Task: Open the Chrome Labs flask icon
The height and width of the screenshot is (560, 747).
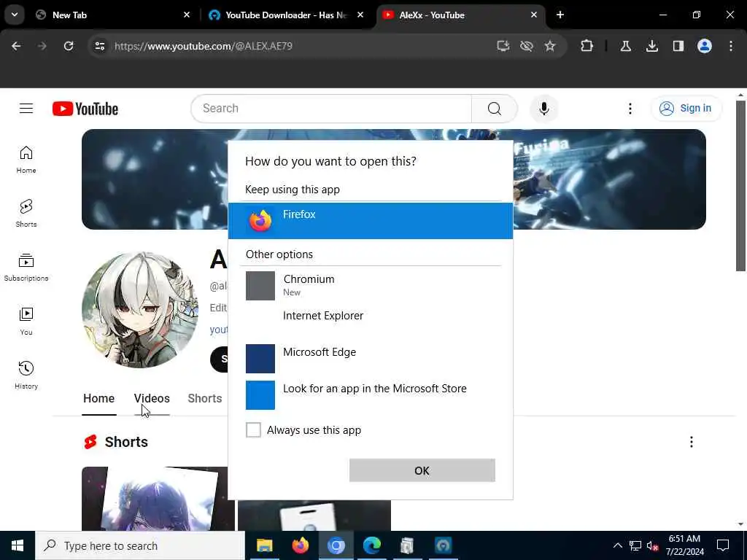Action: [x=626, y=46]
